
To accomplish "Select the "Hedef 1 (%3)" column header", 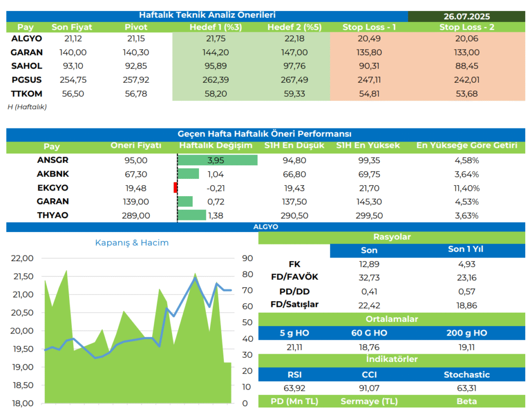I will [x=216, y=27].
